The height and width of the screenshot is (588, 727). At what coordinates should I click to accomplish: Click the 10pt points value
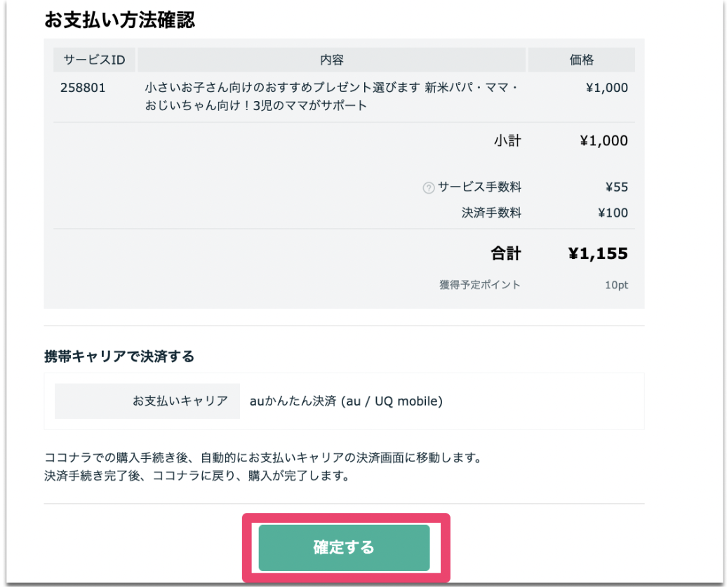616,285
